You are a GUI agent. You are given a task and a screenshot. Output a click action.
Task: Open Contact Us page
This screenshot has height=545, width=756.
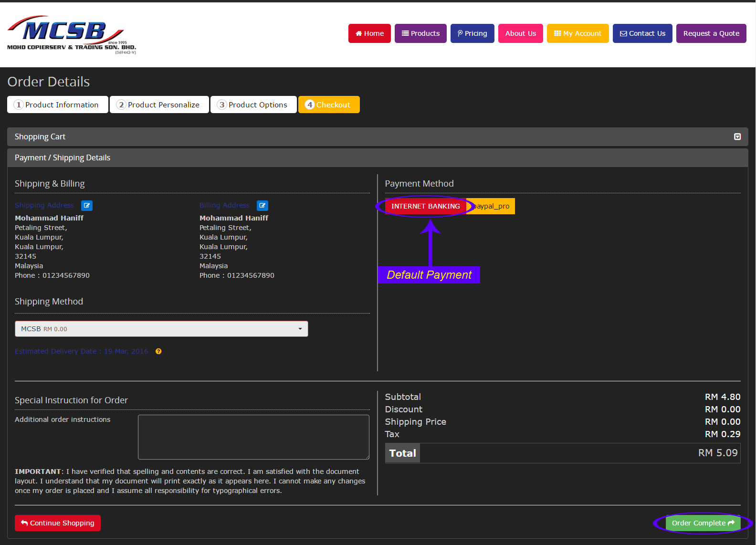[x=642, y=33]
